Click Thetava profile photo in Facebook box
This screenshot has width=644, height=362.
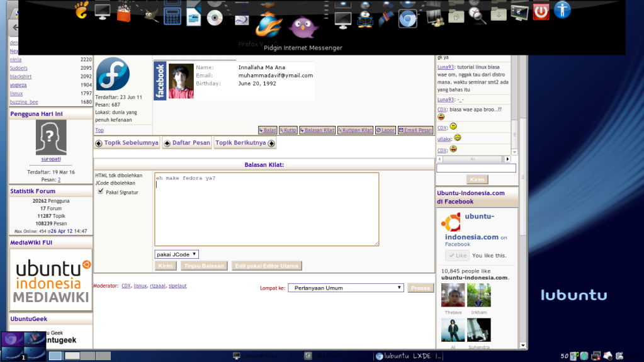point(453,295)
